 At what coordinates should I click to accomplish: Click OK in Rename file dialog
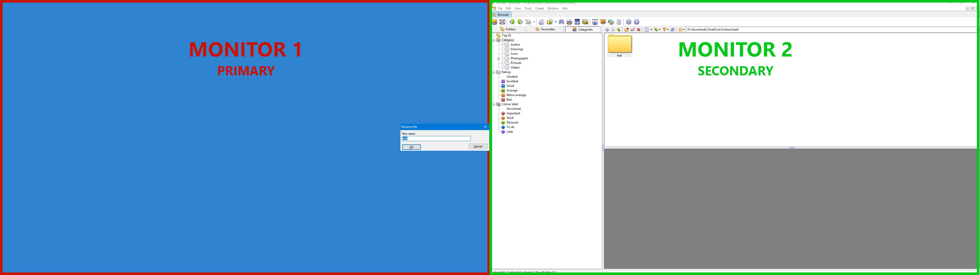pos(411,147)
